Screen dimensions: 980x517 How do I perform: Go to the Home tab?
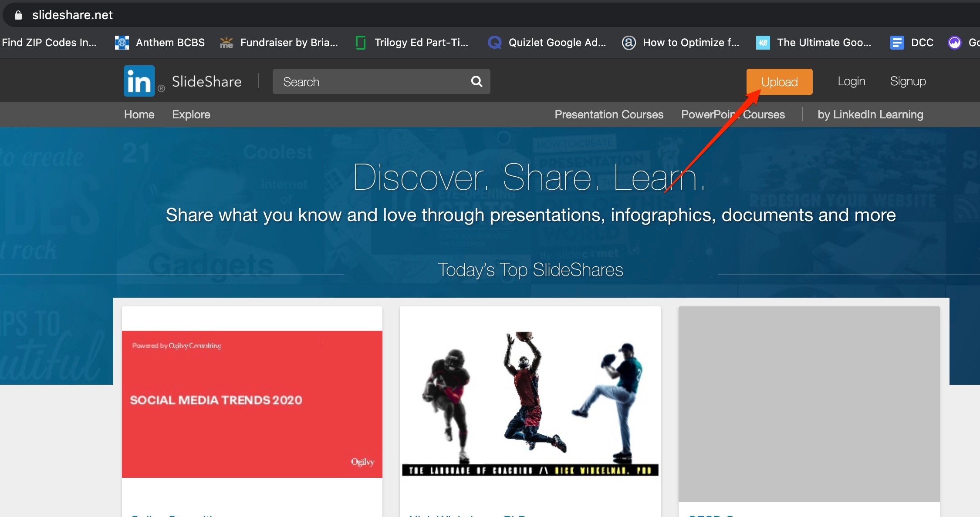point(139,114)
